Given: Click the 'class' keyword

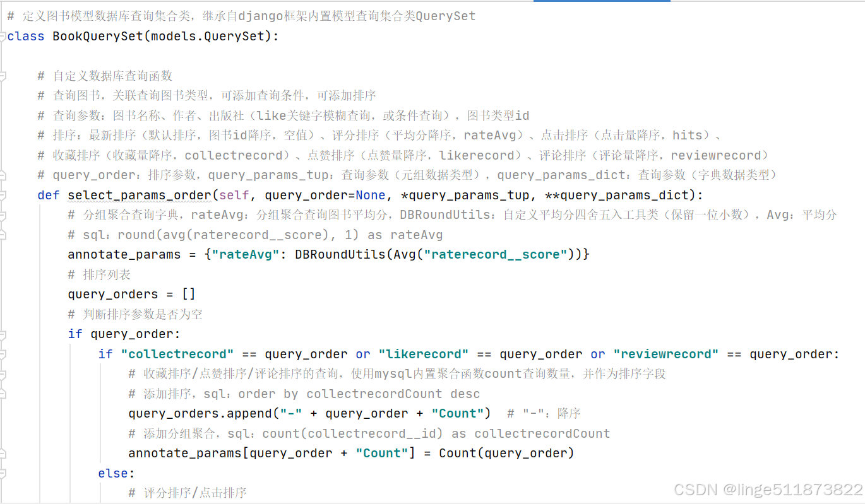Looking at the screenshot, I should click(x=26, y=36).
